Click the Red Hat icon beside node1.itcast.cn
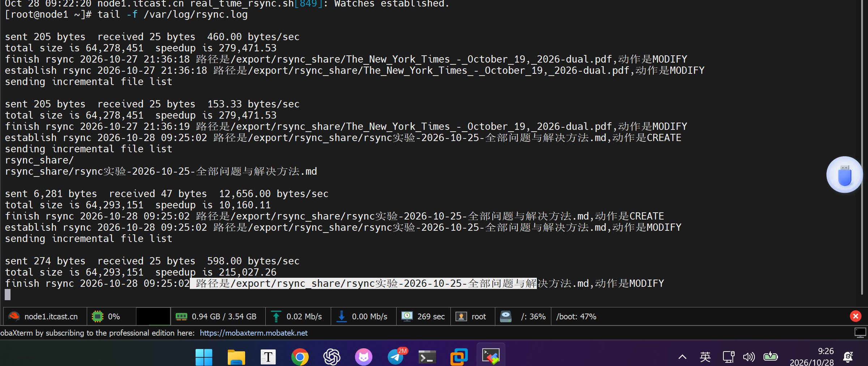The image size is (868, 366). (x=14, y=316)
